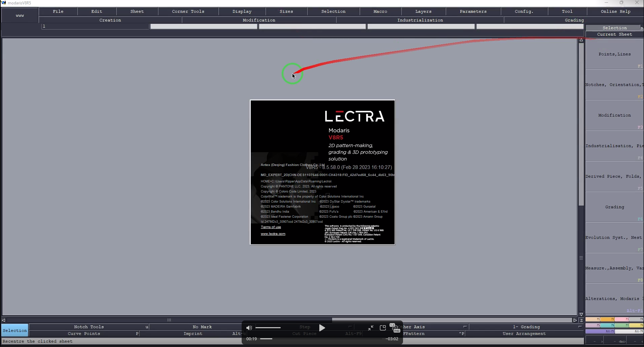The image size is (644, 347).
Task: Toggle the Imprint option
Action: click(193, 334)
